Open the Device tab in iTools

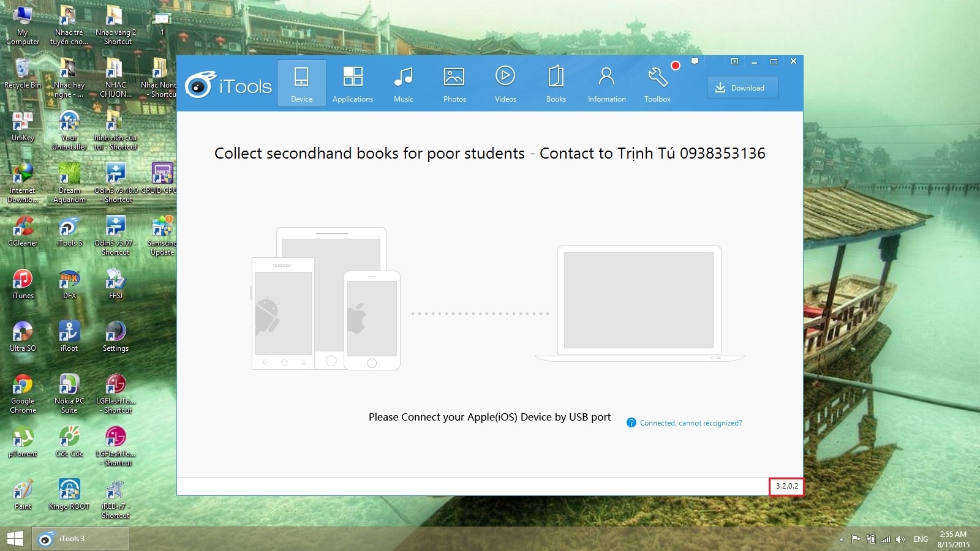point(301,84)
